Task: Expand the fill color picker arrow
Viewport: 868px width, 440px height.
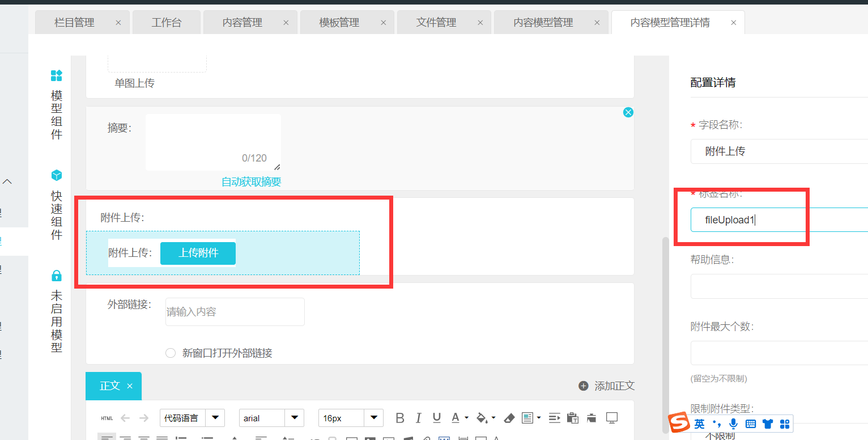Action: (x=493, y=418)
